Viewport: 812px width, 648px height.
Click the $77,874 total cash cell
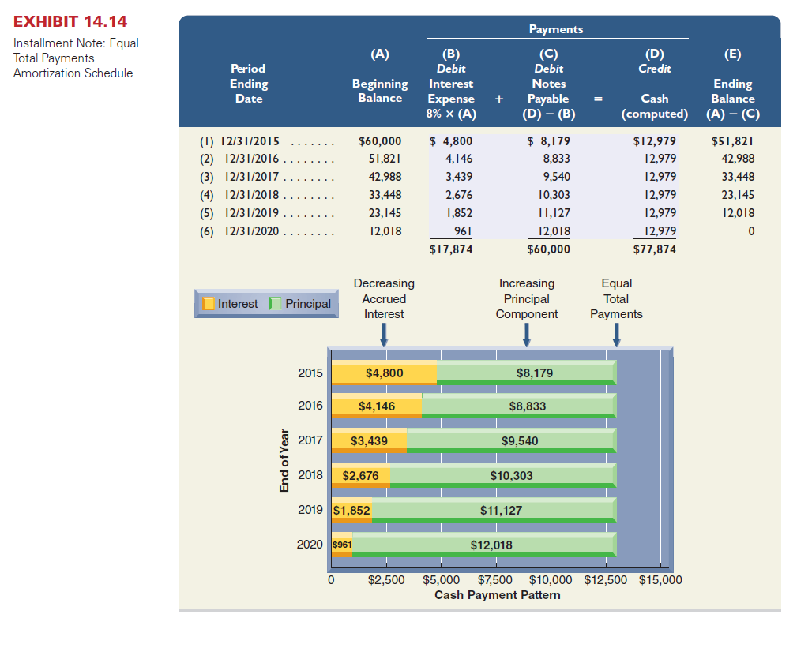[654, 250]
